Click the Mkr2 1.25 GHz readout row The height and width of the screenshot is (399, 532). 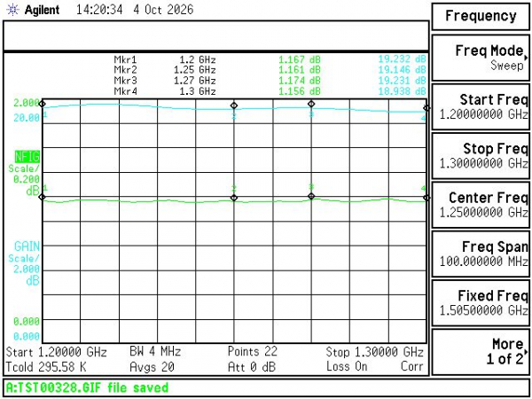270,70
